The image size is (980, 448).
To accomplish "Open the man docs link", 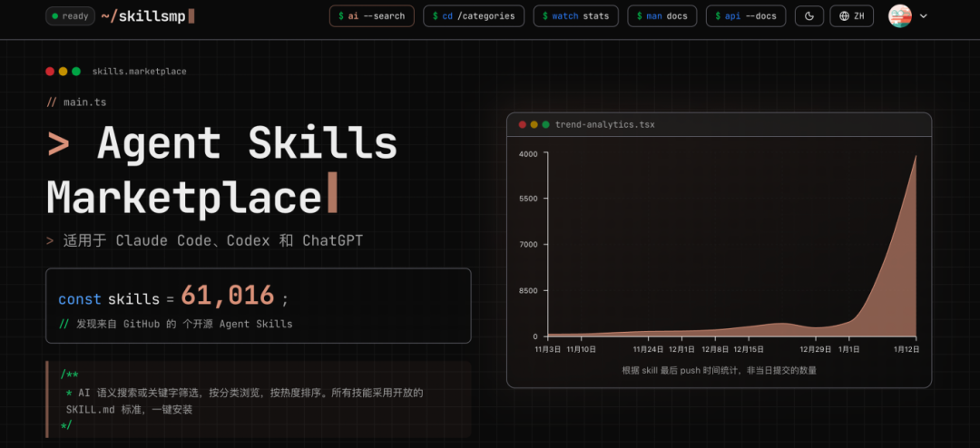I will click(x=661, y=16).
